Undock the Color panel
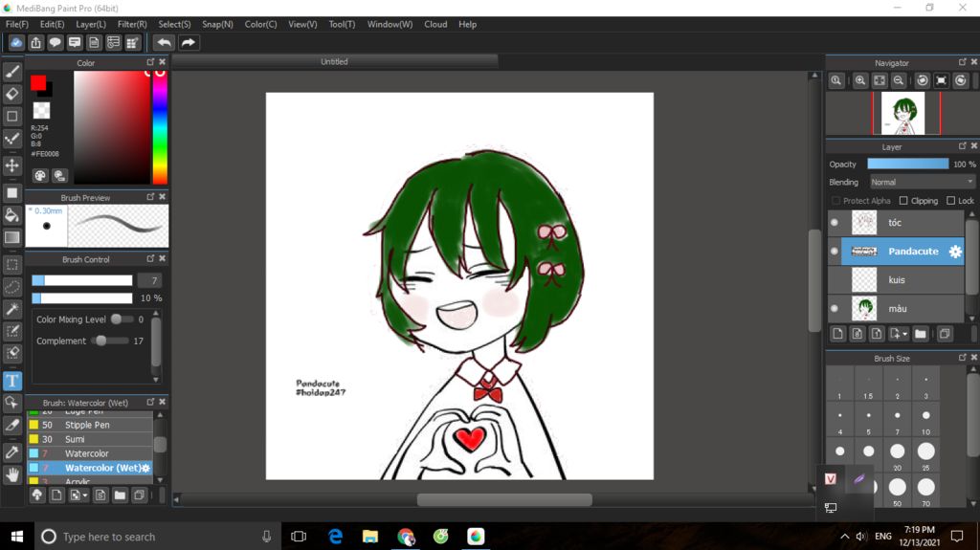Image resolution: width=980 pixels, height=550 pixels. 150,62
